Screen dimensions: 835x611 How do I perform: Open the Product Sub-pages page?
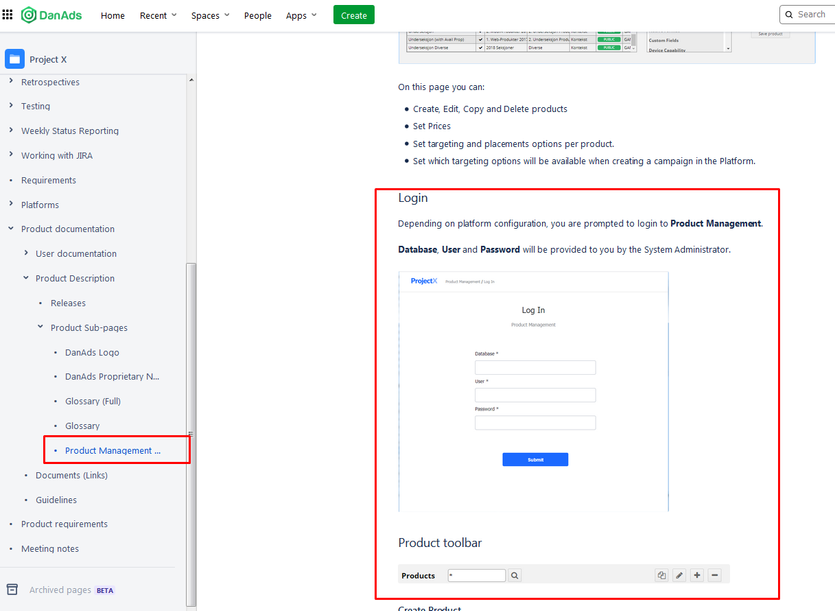click(x=89, y=328)
